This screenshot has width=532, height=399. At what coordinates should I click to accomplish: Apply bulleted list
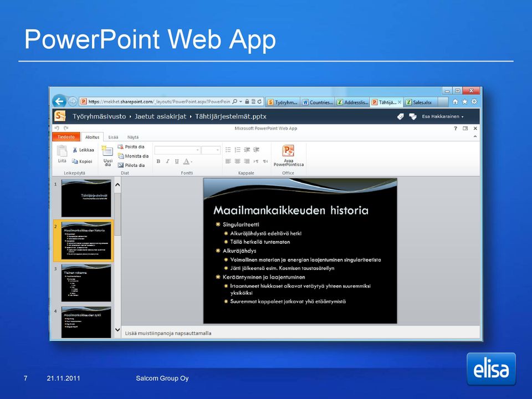tap(228, 150)
